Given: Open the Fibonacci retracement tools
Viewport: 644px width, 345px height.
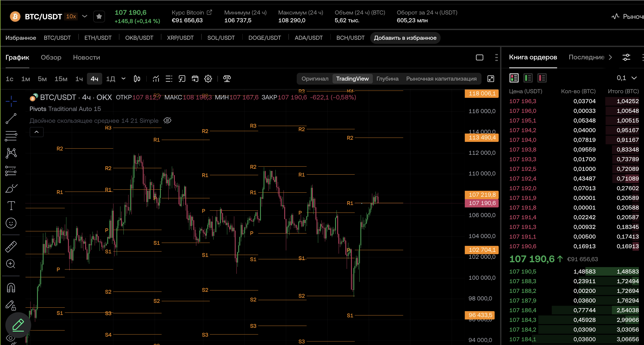Looking at the screenshot, I should tap(11, 136).
